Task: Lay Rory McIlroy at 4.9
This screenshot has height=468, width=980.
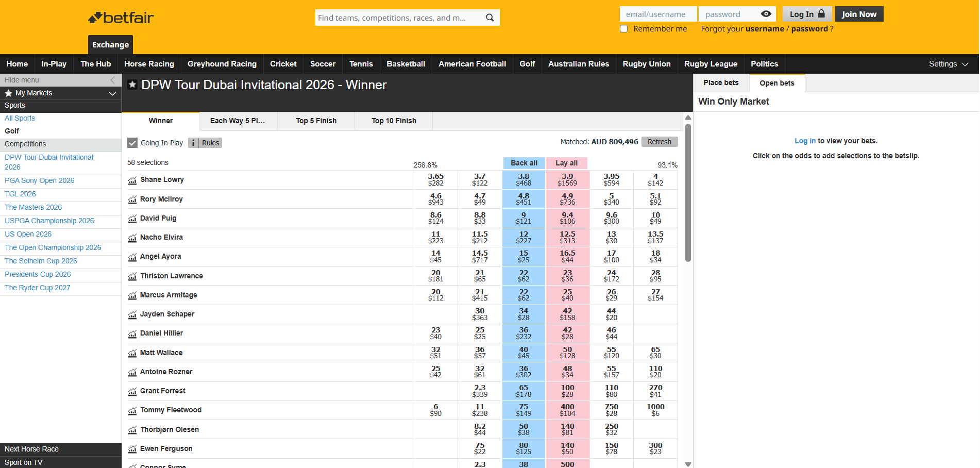Action: (567, 199)
